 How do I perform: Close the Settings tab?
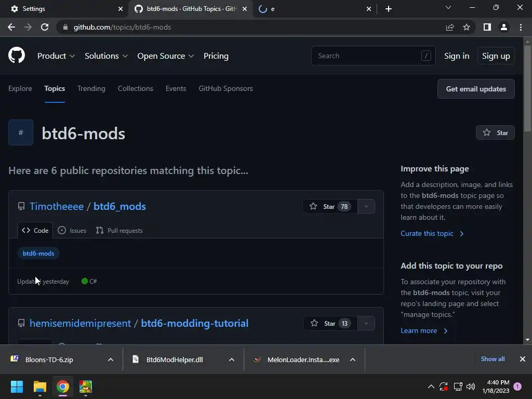[121, 9]
